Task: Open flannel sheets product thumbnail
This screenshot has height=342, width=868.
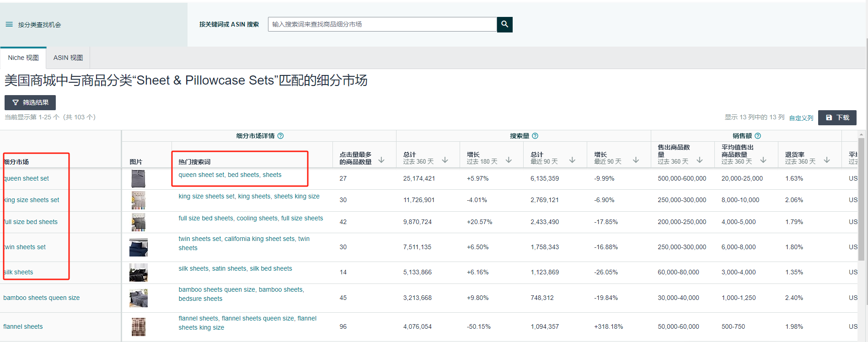Action: (x=139, y=327)
